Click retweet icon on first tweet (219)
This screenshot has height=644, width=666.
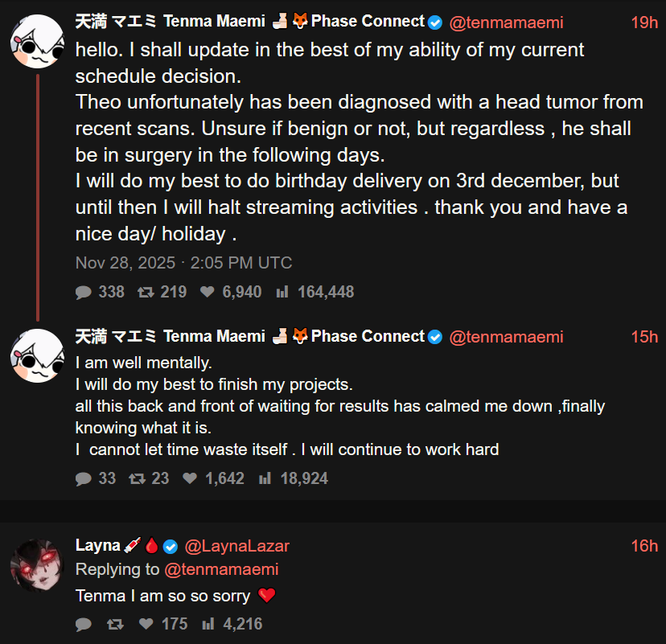146,292
